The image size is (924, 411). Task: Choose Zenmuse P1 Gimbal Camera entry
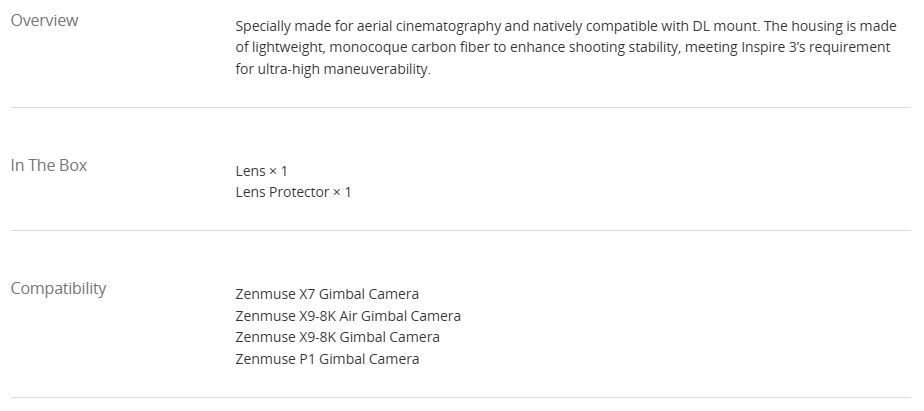pos(327,359)
